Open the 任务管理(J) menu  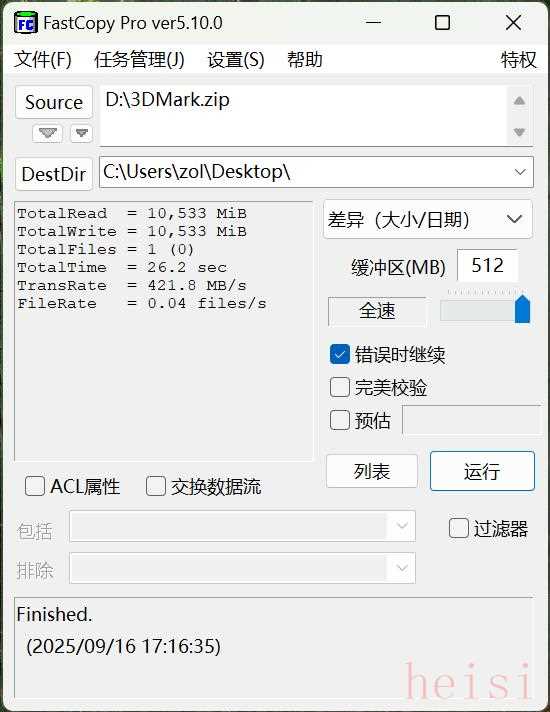click(x=139, y=59)
